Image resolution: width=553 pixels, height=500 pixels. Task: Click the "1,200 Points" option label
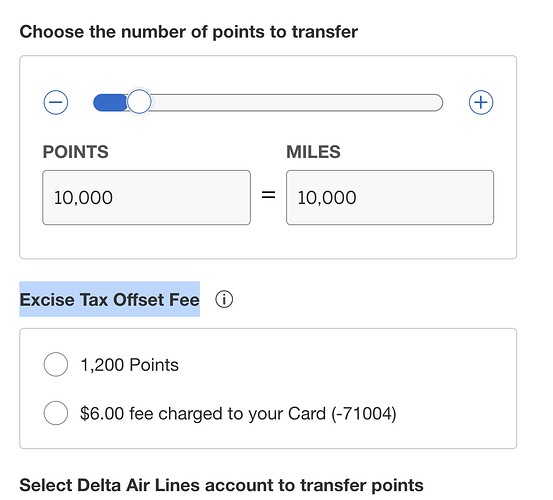point(129,365)
